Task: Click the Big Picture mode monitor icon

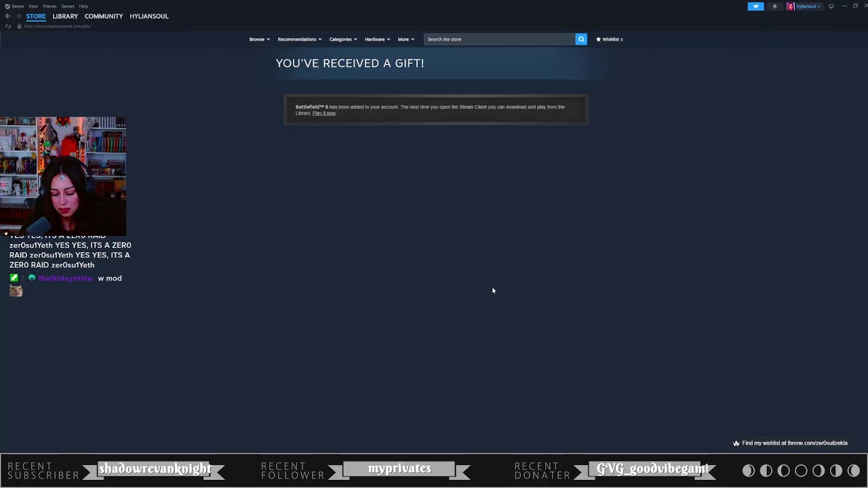Action: point(831,7)
